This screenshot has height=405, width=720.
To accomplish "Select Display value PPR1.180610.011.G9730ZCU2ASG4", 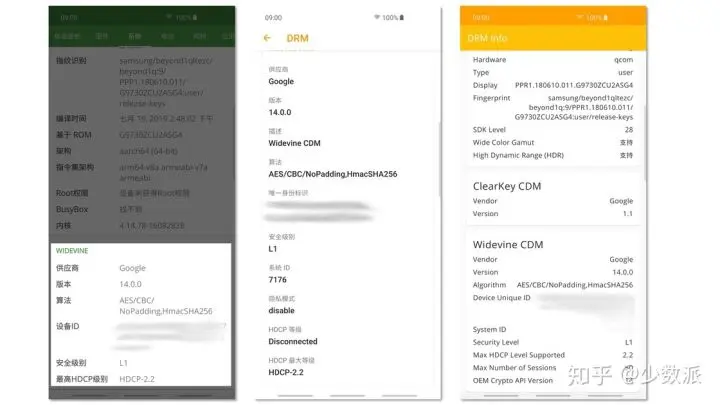I will coord(574,85).
